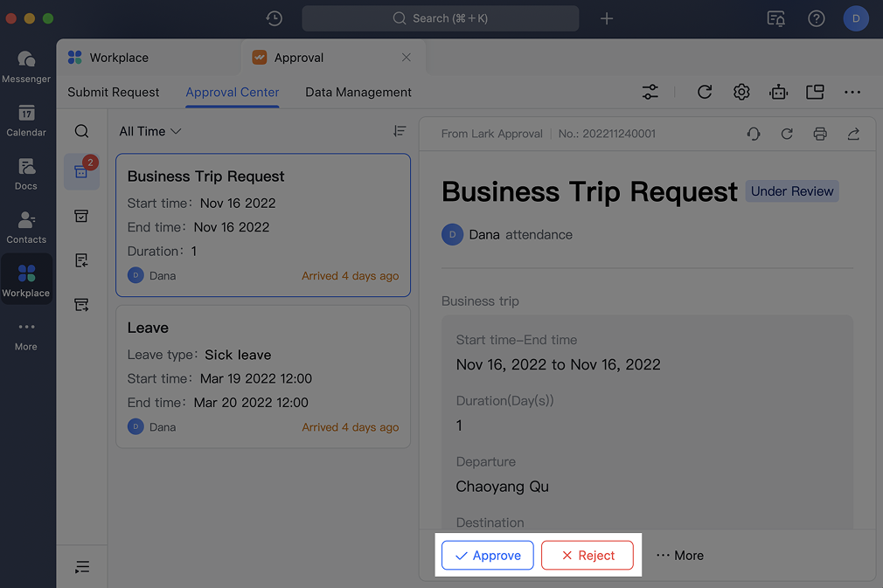Switch to the Submit Request tab
The image size is (883, 588).
click(114, 92)
